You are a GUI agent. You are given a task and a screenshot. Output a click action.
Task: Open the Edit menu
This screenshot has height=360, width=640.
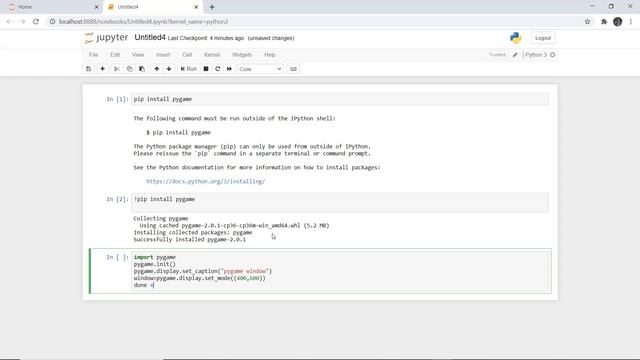tap(115, 55)
